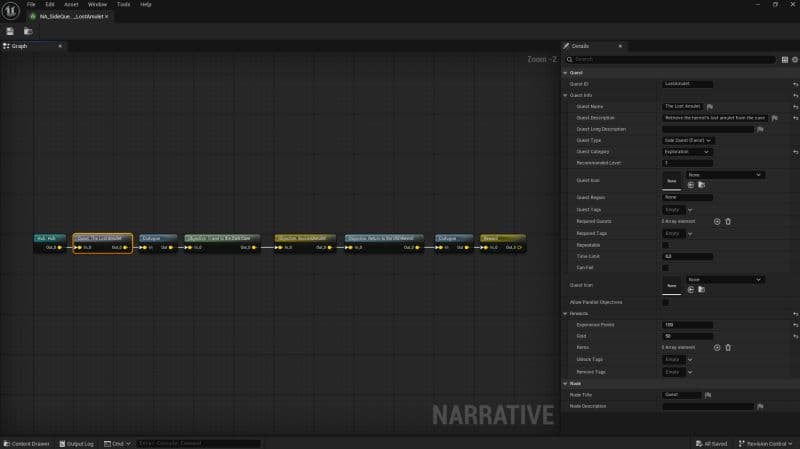Reset Quest Name to default value arrow
Image resolution: width=800 pixels, height=449 pixels.
coord(795,107)
